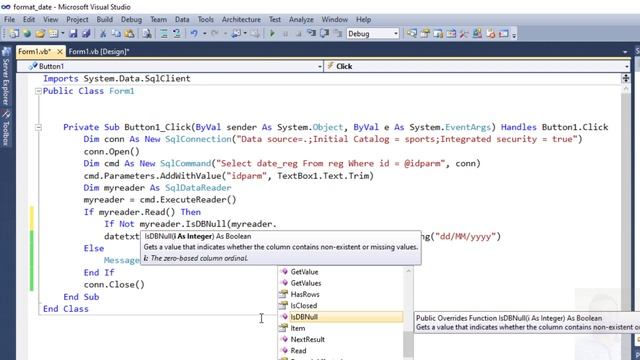640x360 pixels.
Task: Click the Step Over toolbar icon
Action: (x=324, y=33)
